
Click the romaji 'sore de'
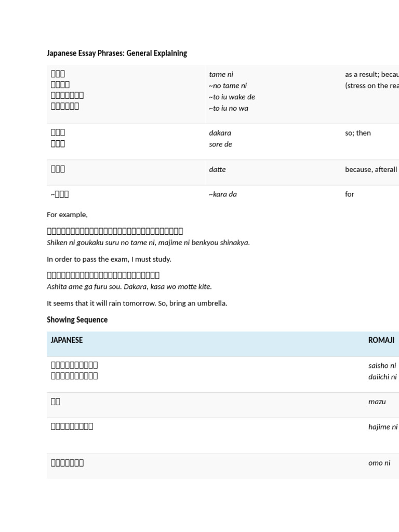point(220,144)
